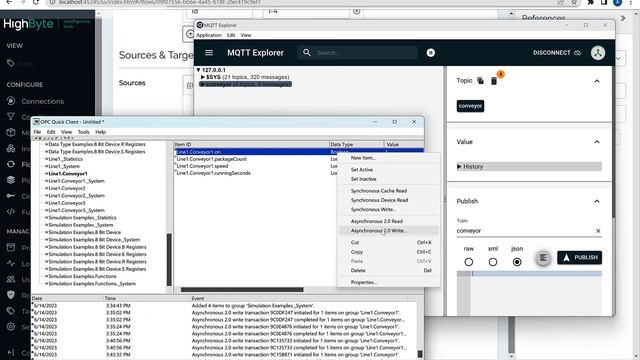
Task: Open the Edit menu in MQTT Explorer
Action: tap(231, 35)
